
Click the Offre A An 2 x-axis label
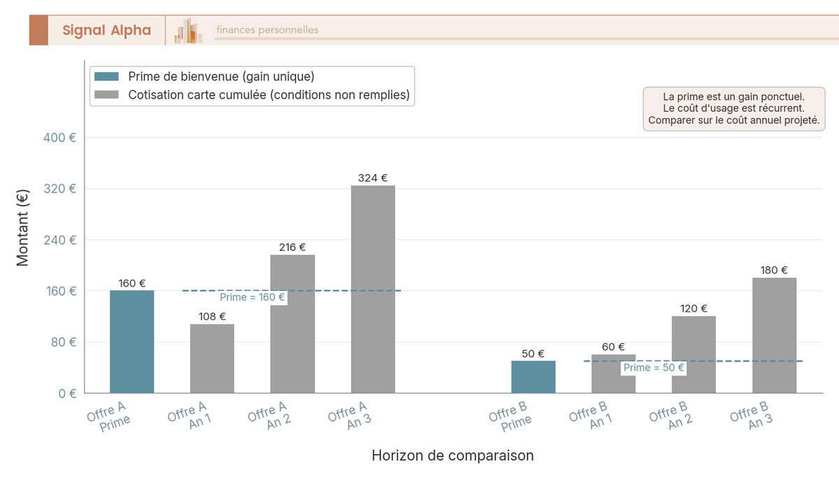coord(270,415)
